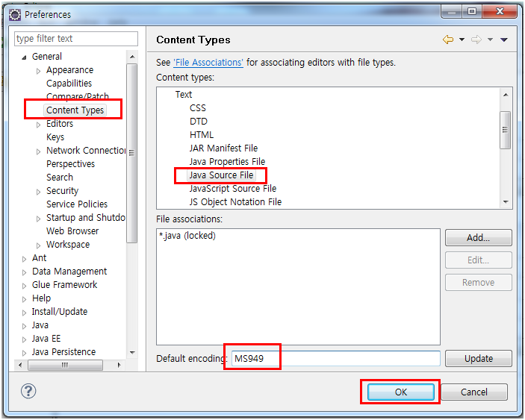Select the *.java (locked) file association
The width and height of the screenshot is (525, 420).
(x=188, y=236)
